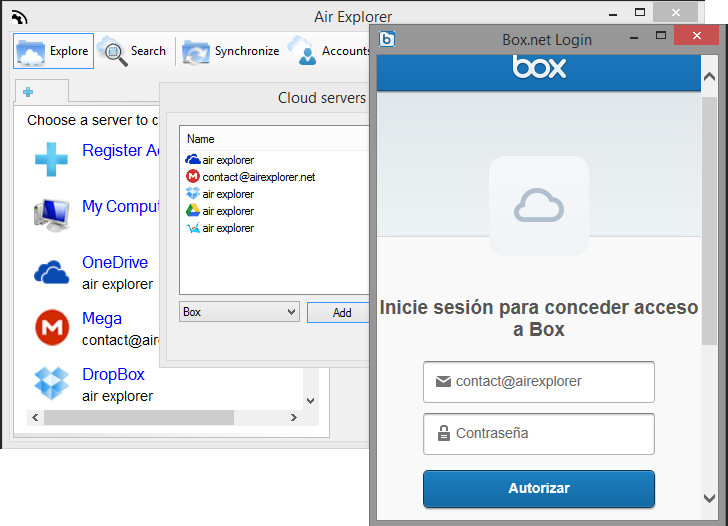Click the air explorer text under DropBox

(x=117, y=396)
